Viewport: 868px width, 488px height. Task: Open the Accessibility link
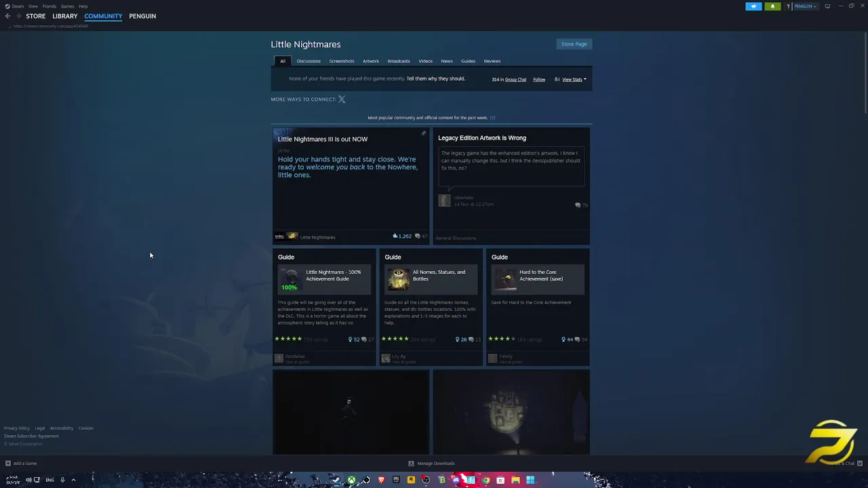point(62,428)
